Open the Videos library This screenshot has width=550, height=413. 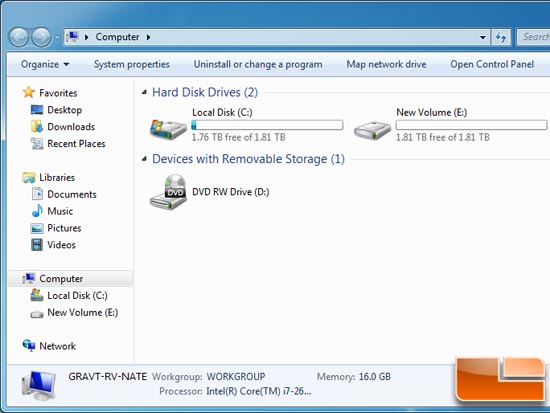tap(61, 245)
